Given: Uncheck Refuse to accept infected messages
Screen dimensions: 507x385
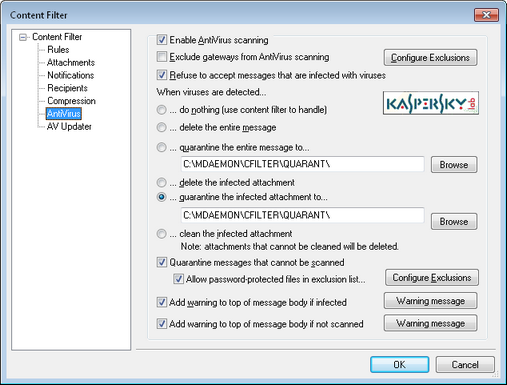Looking at the screenshot, I should 162,75.
